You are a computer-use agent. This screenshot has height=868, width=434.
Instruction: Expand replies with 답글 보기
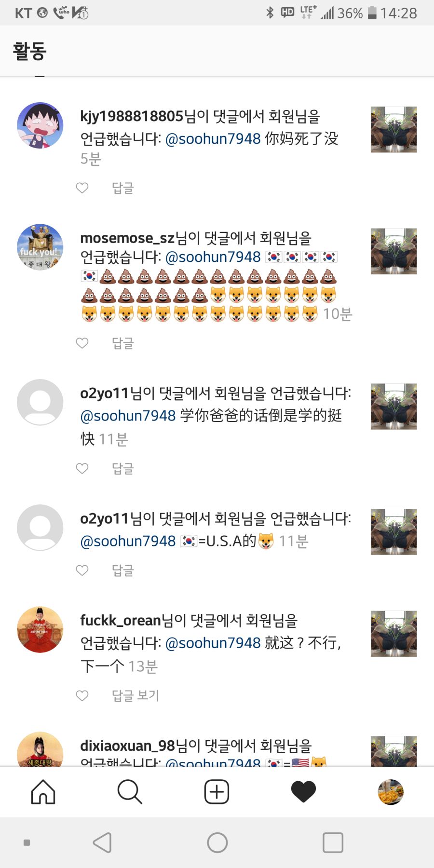click(136, 695)
